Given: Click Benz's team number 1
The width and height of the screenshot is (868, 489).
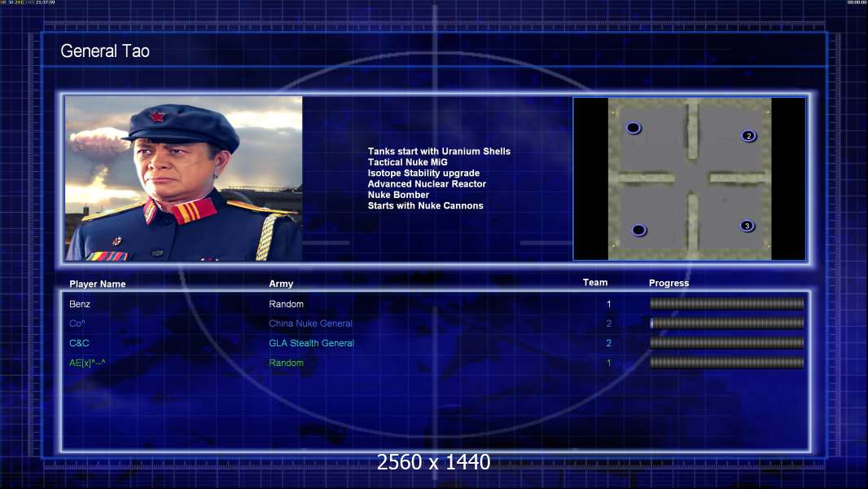Looking at the screenshot, I should point(608,304).
